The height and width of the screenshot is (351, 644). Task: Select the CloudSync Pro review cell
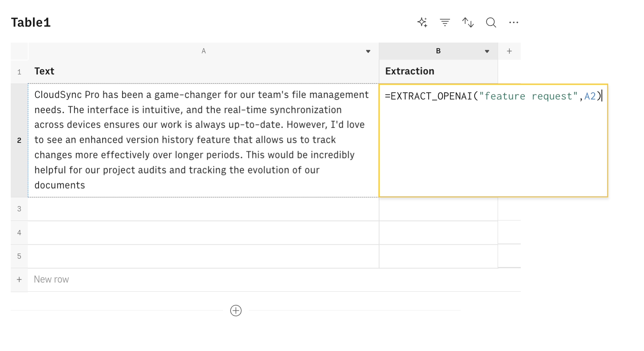(x=203, y=140)
